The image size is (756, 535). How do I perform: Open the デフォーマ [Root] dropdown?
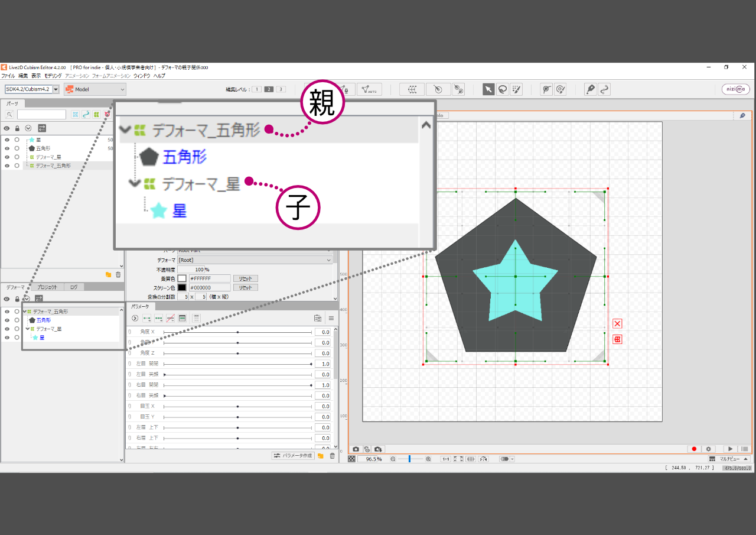click(x=255, y=260)
